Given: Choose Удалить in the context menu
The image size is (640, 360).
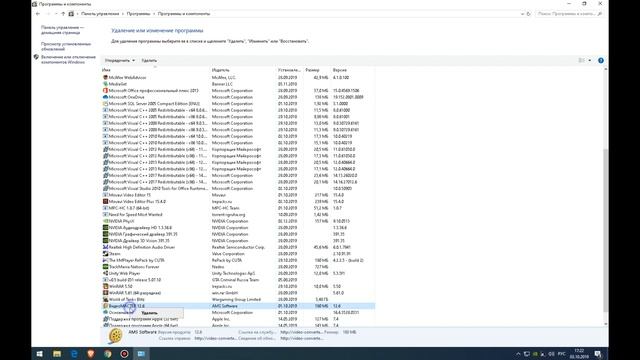Looking at the screenshot, I should point(149,313).
